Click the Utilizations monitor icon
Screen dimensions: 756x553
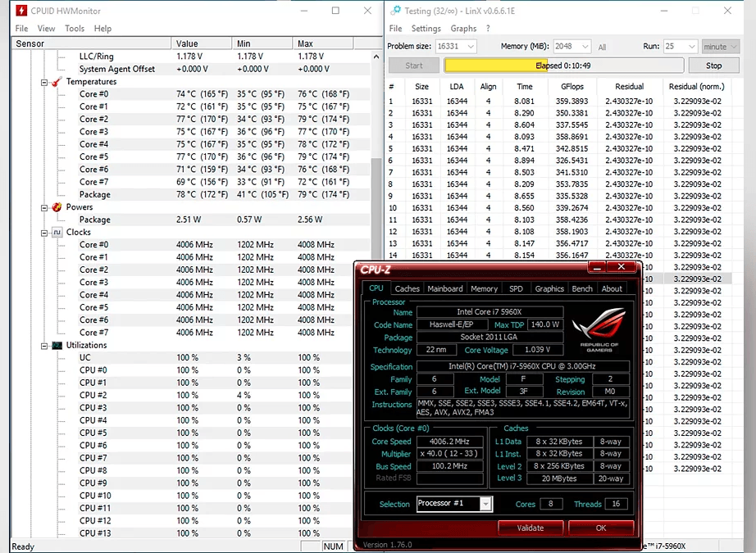[57, 346]
